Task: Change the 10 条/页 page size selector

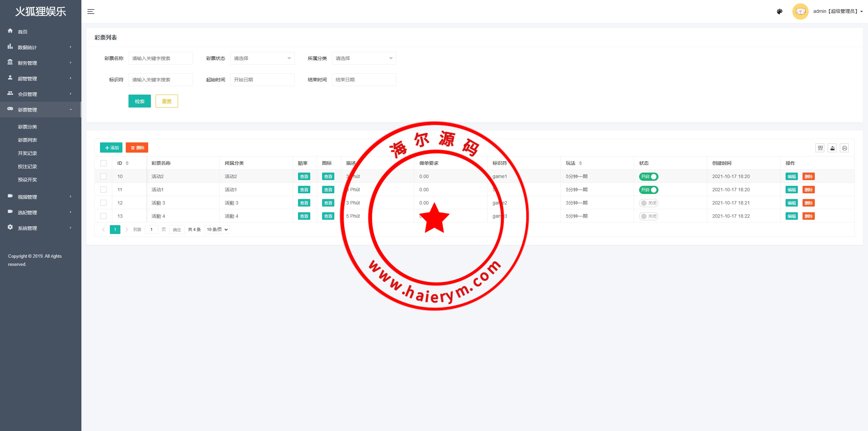Action: point(217,230)
